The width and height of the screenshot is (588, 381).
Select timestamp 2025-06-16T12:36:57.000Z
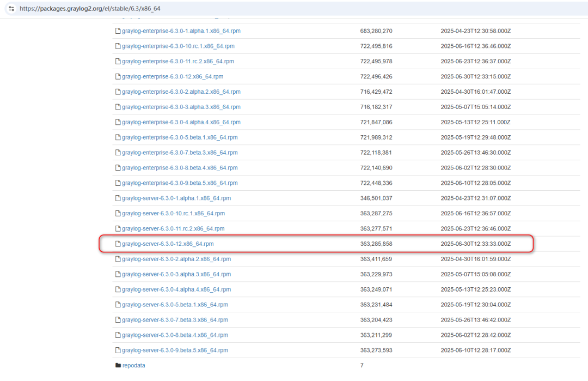click(x=475, y=213)
